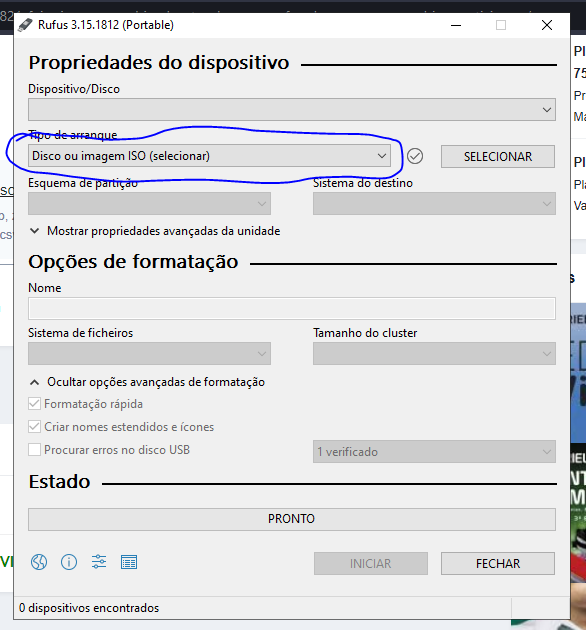This screenshot has height=630, width=586.
Task: Click the PRONTO status progress bar
Action: (292, 519)
